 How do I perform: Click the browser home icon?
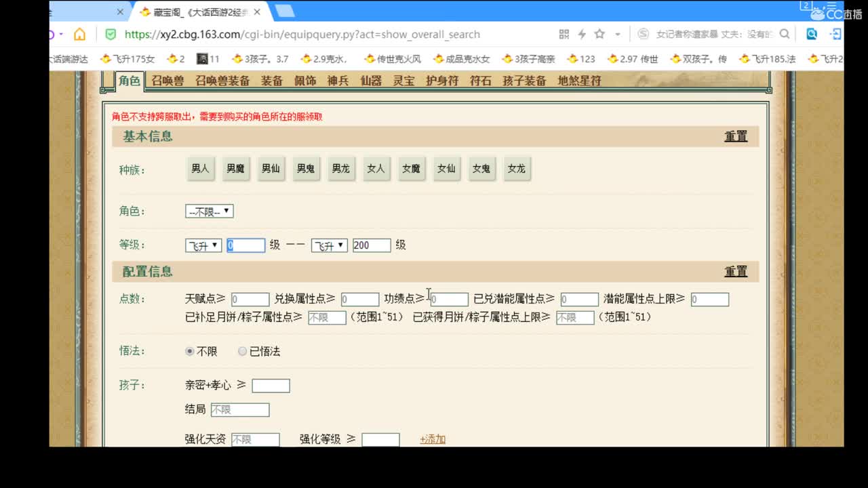click(x=80, y=34)
